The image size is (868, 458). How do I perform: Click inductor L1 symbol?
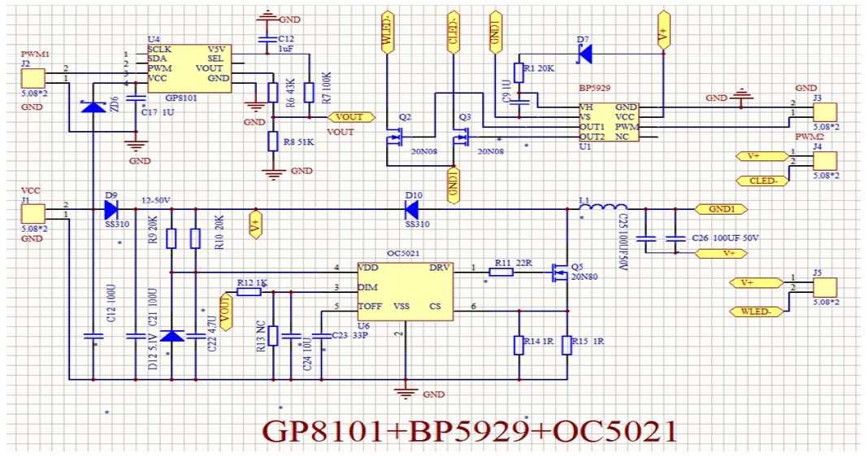coord(603,207)
